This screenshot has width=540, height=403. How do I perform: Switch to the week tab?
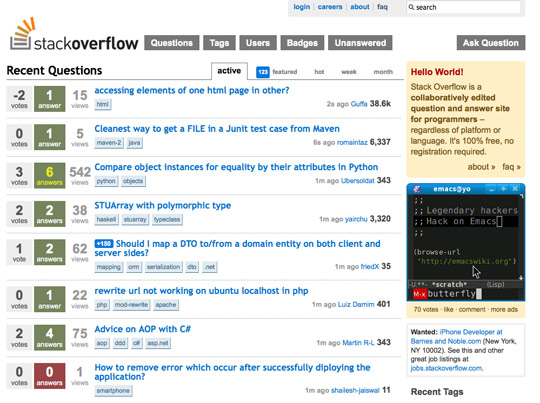click(x=349, y=72)
